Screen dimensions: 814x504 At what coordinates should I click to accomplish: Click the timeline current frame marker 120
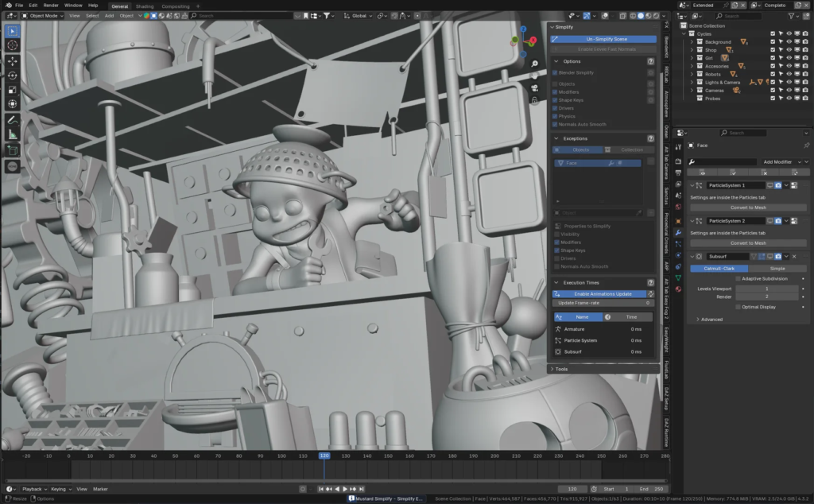(324, 456)
